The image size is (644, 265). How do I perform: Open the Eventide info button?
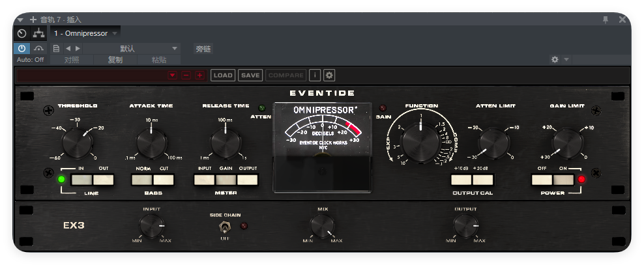tap(315, 75)
